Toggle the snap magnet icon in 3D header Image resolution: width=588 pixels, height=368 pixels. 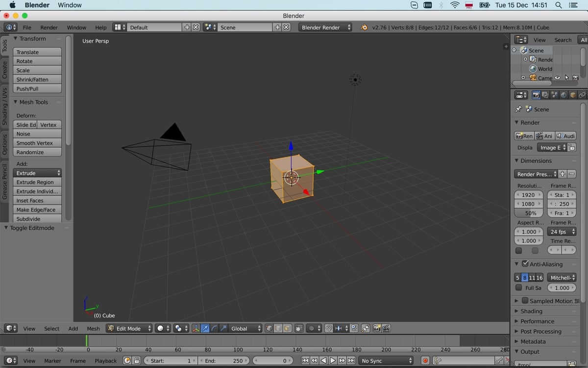tap(329, 328)
